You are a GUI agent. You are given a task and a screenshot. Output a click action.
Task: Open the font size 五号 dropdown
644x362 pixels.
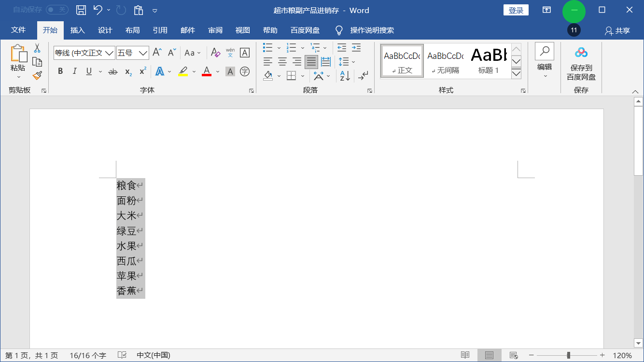tap(143, 53)
